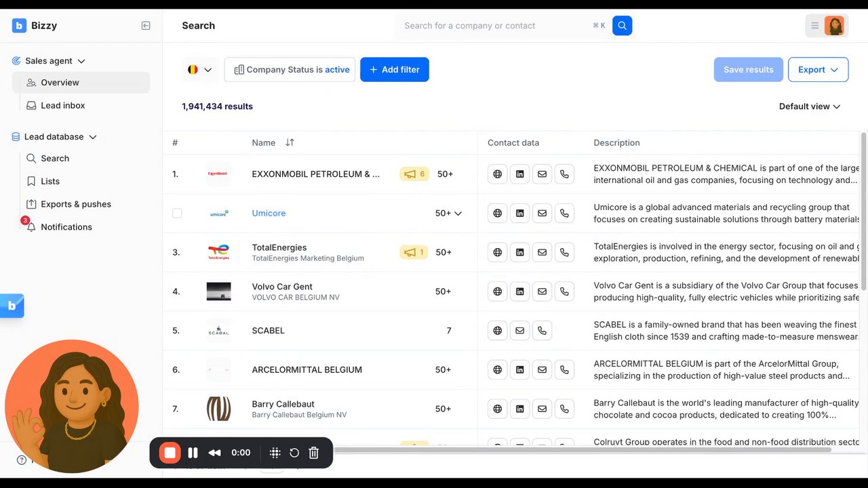Viewport: 868px width, 488px height.
Task: Click the SCABEL company name
Action: pyautogui.click(x=269, y=331)
